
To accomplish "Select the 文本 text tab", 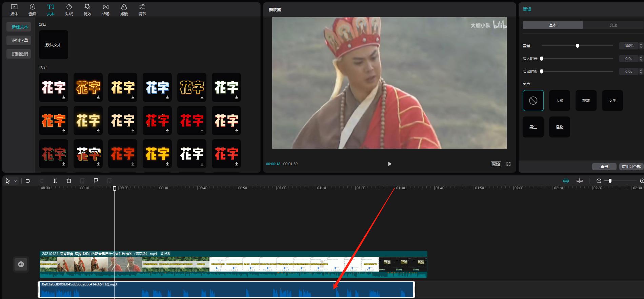I will point(51,10).
